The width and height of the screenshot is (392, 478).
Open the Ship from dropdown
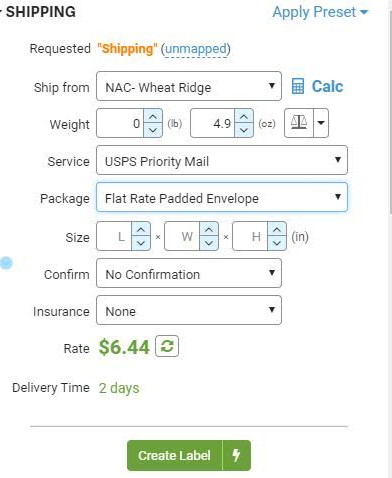point(189,86)
